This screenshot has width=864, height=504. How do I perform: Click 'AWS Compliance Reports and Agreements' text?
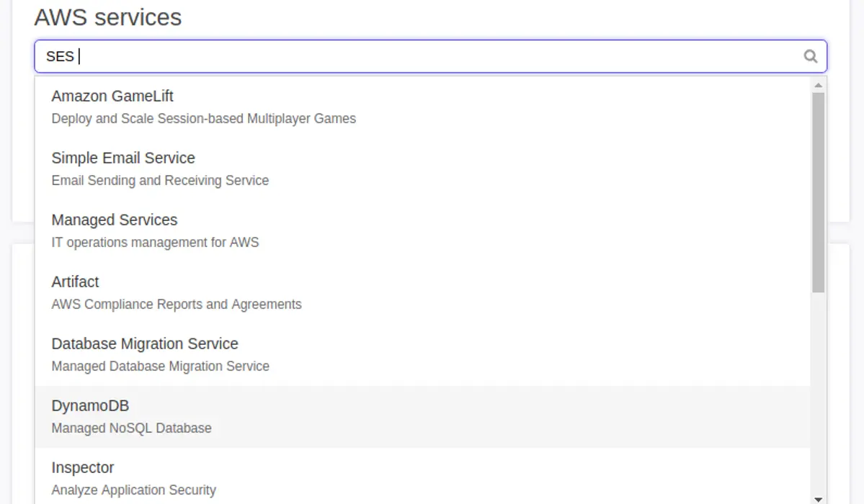(x=177, y=305)
